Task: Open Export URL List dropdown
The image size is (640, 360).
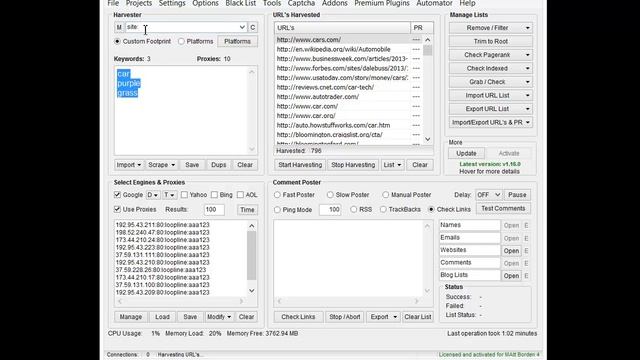Action: (491, 109)
